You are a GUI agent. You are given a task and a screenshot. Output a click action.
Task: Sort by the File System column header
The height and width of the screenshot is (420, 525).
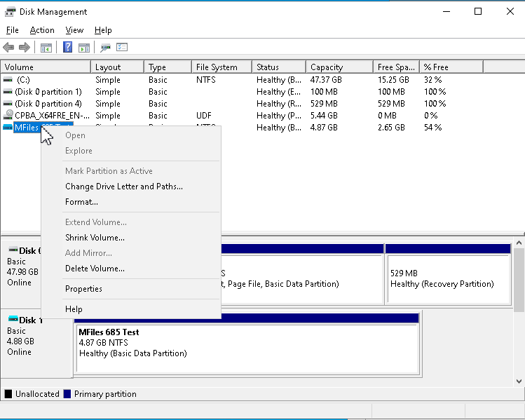(x=221, y=67)
